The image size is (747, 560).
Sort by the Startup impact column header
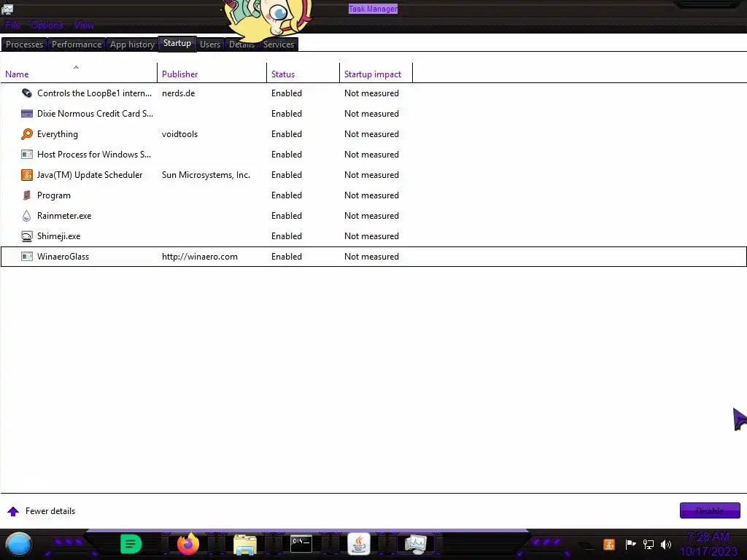pos(376,74)
